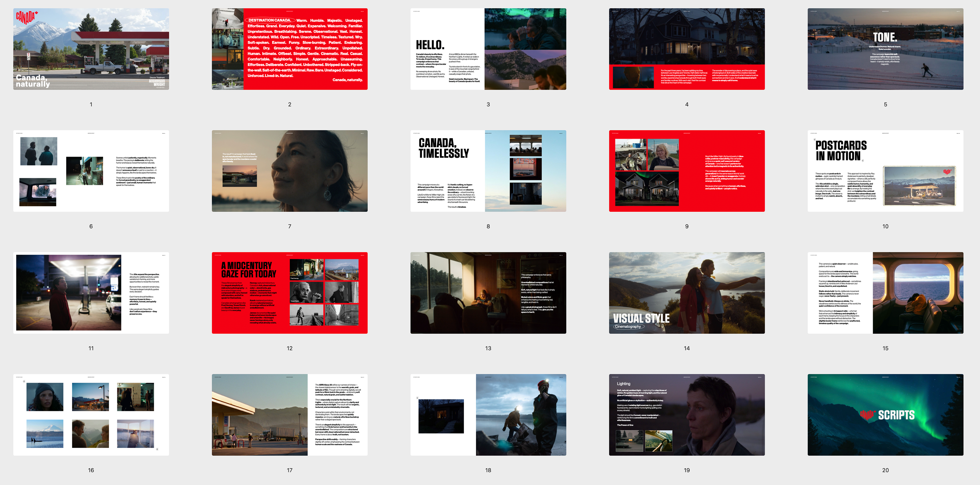Select slide 15 ferry window photo
This screenshot has width=980, height=485.
885,293
